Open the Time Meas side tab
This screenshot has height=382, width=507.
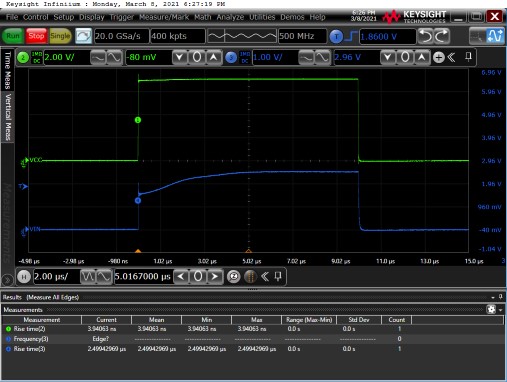(x=7, y=70)
